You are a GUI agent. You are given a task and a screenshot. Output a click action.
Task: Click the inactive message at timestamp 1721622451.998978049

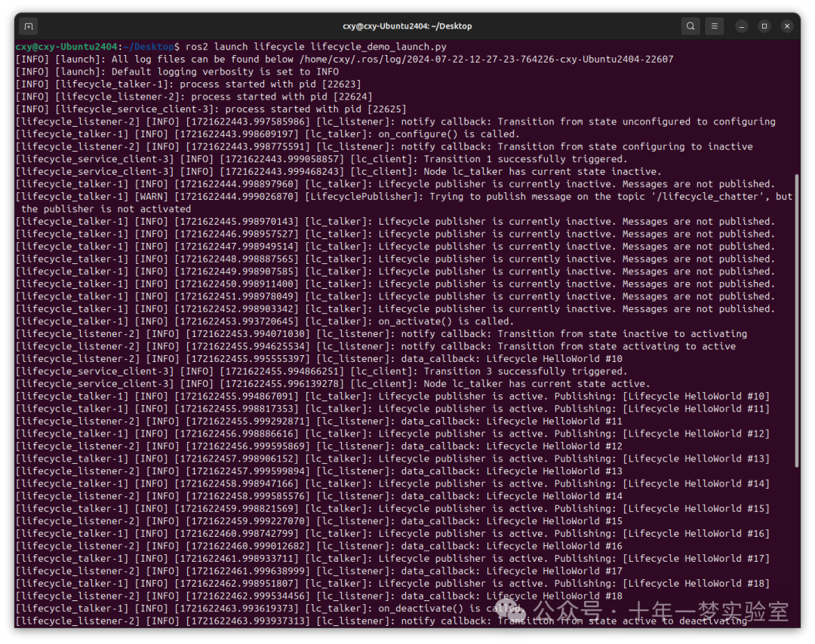coord(395,296)
